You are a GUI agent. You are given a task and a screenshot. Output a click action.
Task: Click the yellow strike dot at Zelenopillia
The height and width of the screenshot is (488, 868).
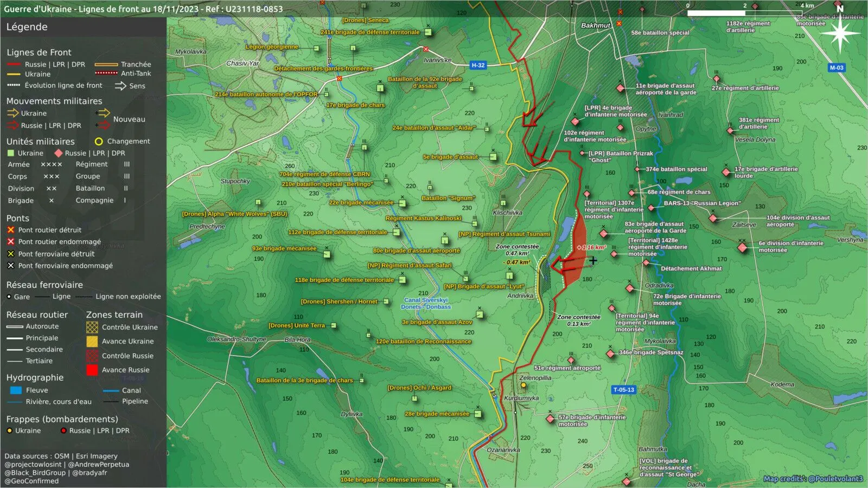coord(524,386)
